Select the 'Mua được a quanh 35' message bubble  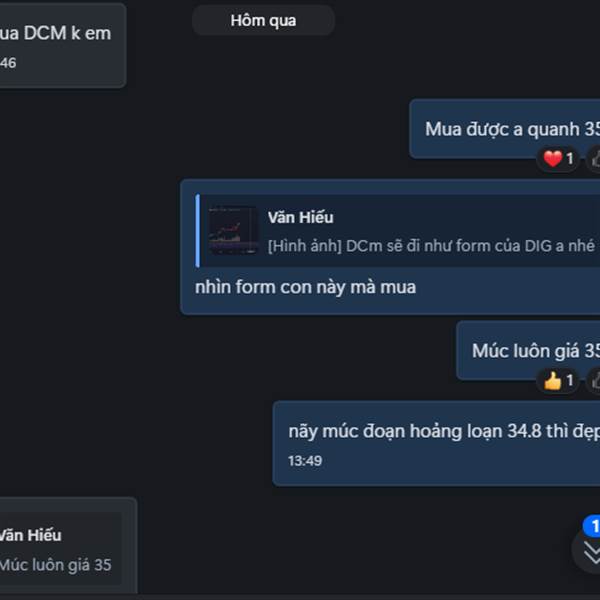coord(505,129)
